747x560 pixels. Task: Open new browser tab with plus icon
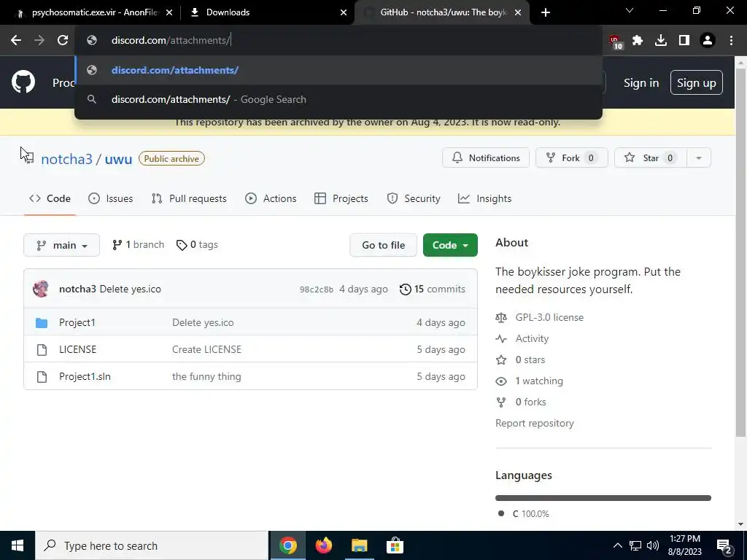point(546,12)
